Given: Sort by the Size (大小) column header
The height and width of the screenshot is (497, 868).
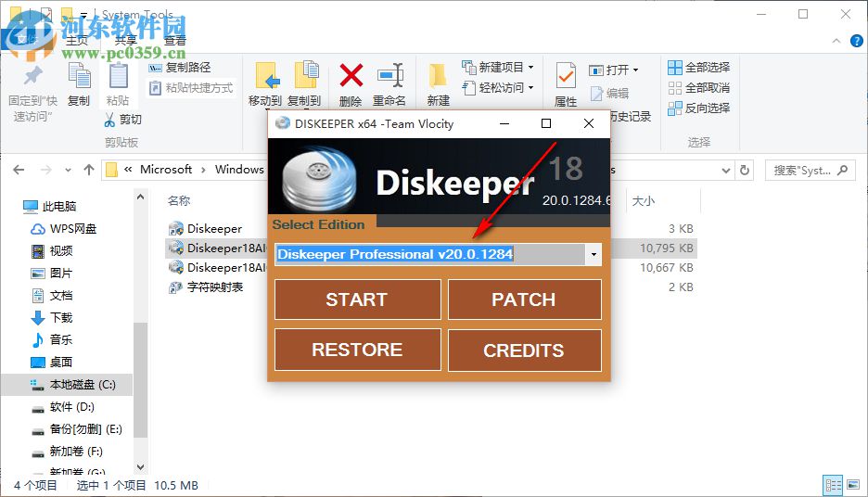Looking at the screenshot, I should 644,201.
